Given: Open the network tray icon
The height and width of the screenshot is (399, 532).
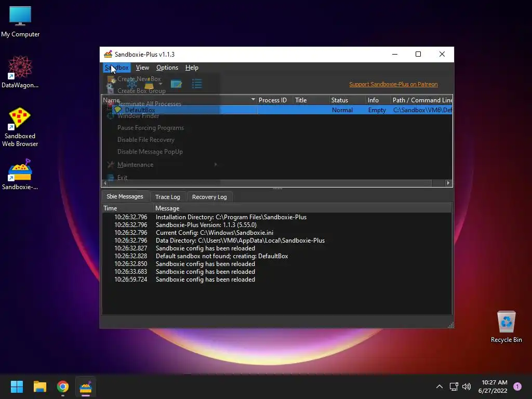Looking at the screenshot, I should (454, 387).
